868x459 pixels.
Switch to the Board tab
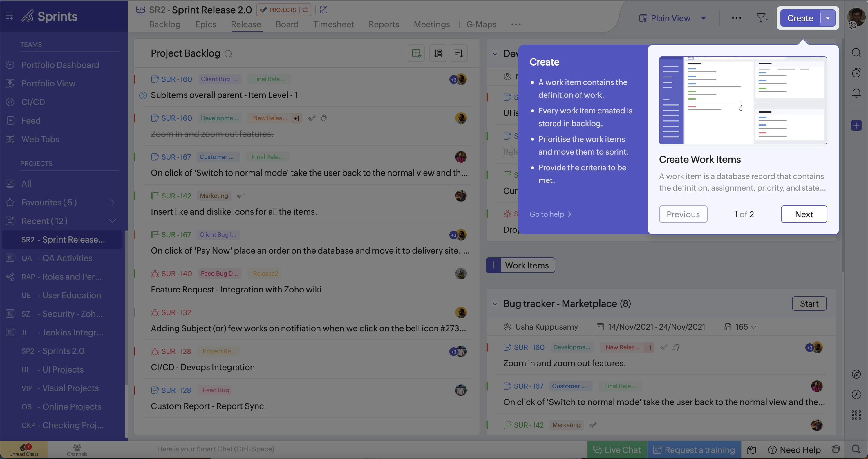[287, 24]
